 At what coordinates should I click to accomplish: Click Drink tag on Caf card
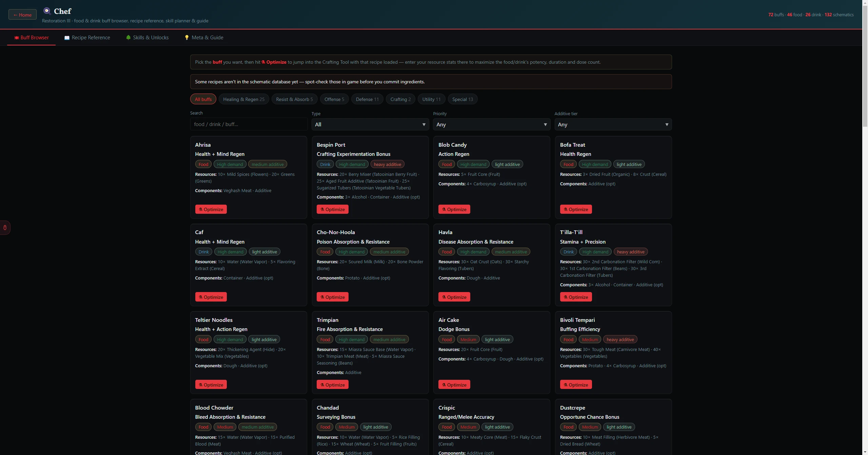point(204,252)
